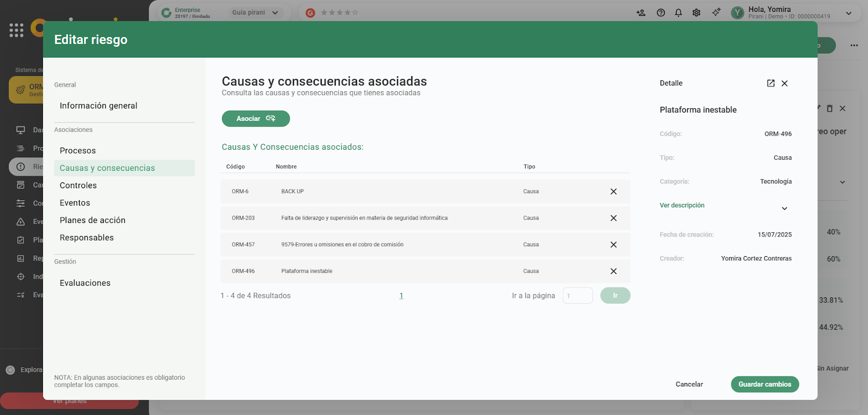Click the evaluations icon in sidebar
This screenshot has width=868, height=415.
click(21, 295)
